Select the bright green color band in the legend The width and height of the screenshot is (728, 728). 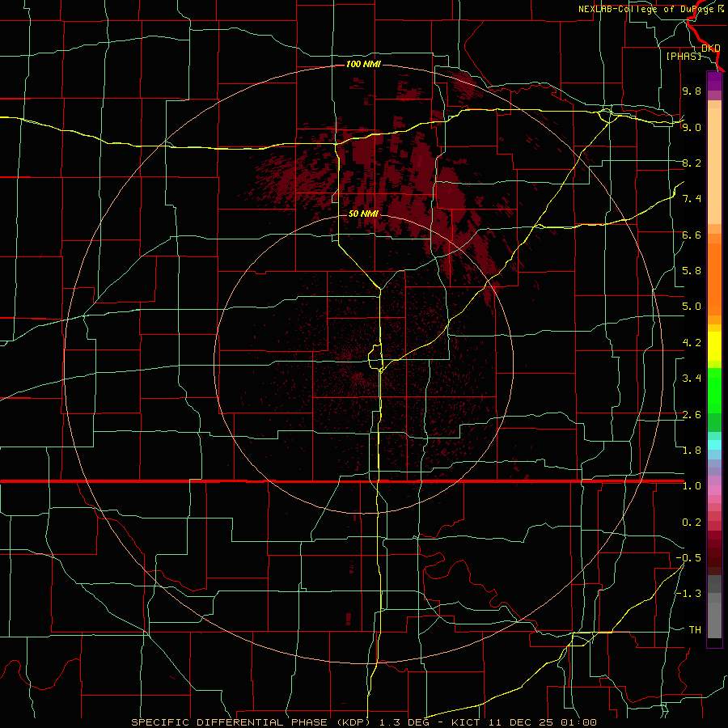(714, 390)
